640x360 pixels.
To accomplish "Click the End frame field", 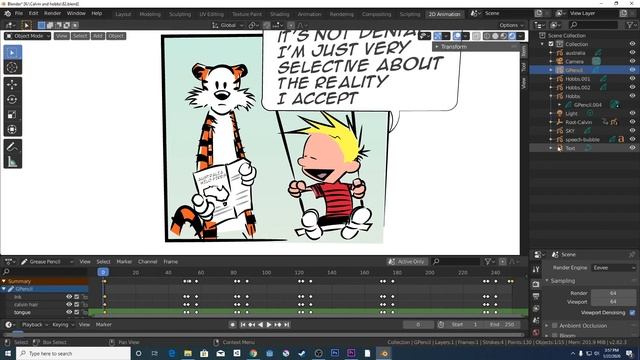I will 502,324.
